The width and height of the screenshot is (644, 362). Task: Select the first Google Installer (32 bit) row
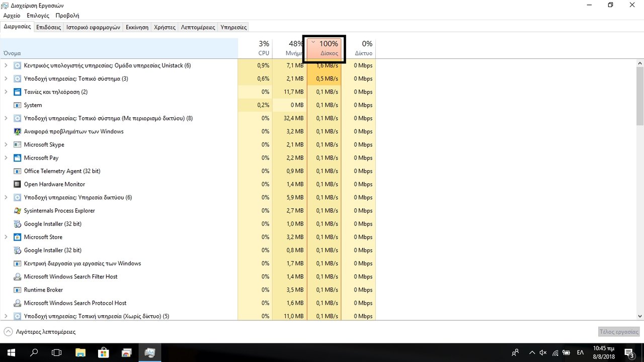188,224
